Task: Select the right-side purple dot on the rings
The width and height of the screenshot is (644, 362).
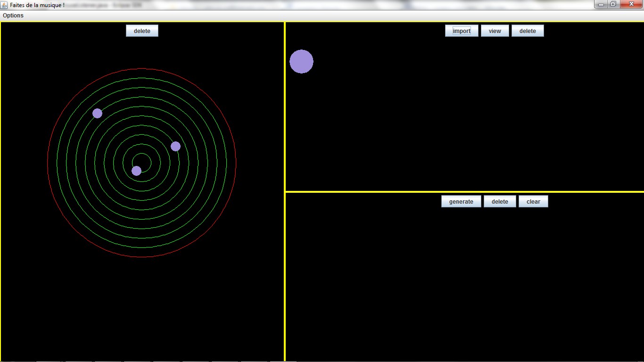Action: (x=175, y=146)
